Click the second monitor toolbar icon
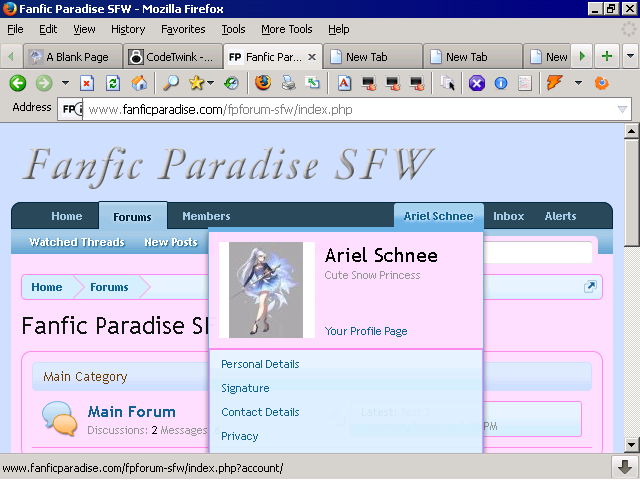Screen dimensions: 640x480 393,83
